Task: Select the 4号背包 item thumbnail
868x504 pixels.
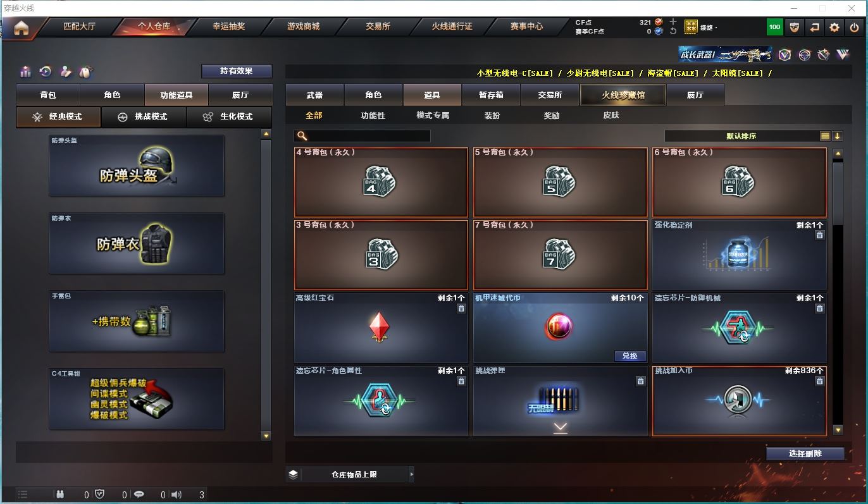Action: pos(381,182)
